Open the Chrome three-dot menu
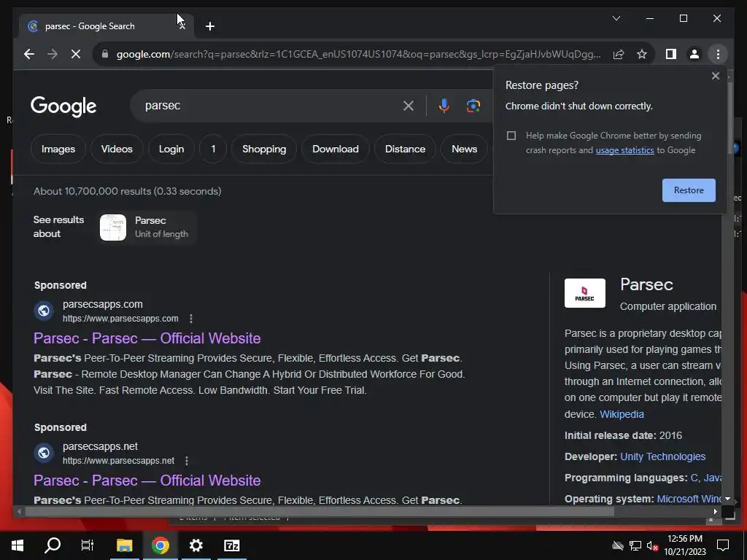The height and width of the screenshot is (560, 747). [718, 54]
